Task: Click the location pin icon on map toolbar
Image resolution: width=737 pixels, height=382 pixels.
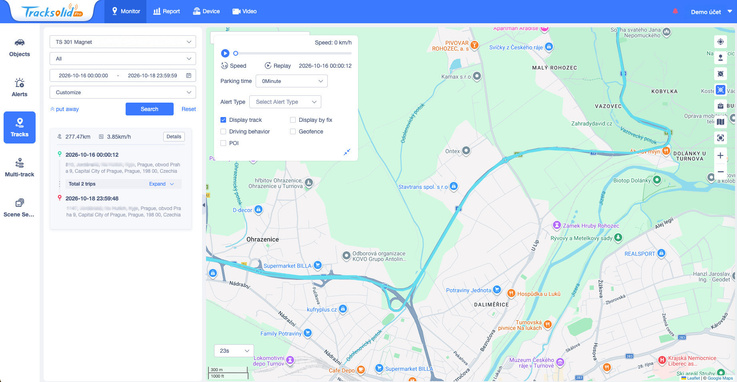Action: point(720,58)
